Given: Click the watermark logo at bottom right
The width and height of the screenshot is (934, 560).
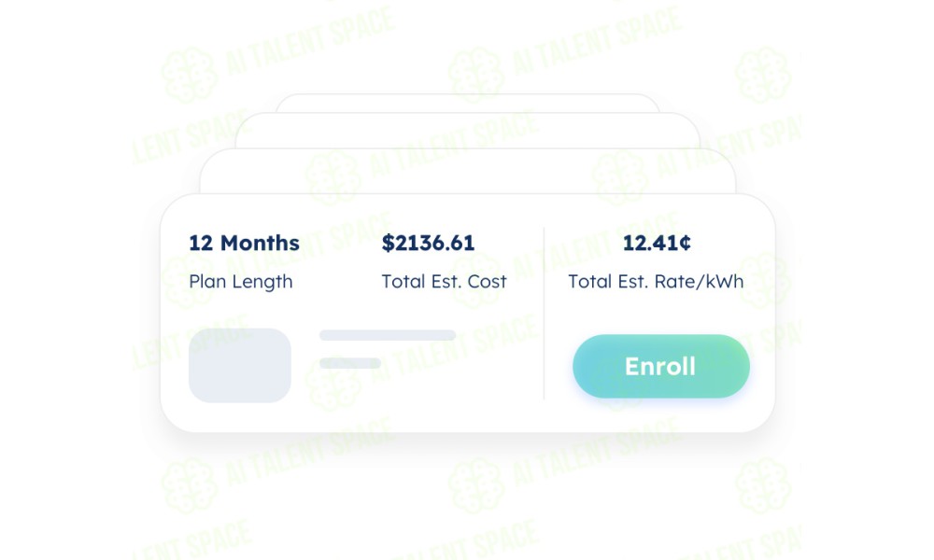Looking at the screenshot, I should (763, 485).
